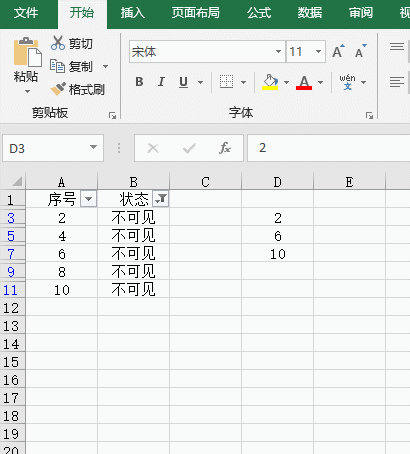Click cell D5 containing 6
Image resolution: width=410 pixels, height=454 pixels.
[277, 236]
